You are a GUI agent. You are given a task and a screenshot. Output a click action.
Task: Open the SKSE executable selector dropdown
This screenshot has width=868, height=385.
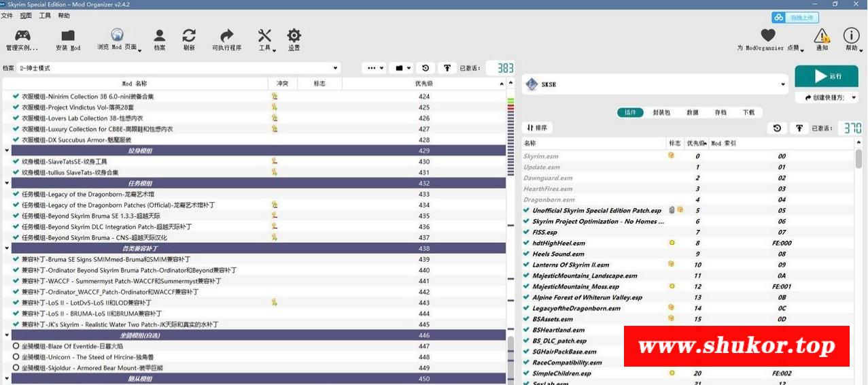tap(655, 84)
